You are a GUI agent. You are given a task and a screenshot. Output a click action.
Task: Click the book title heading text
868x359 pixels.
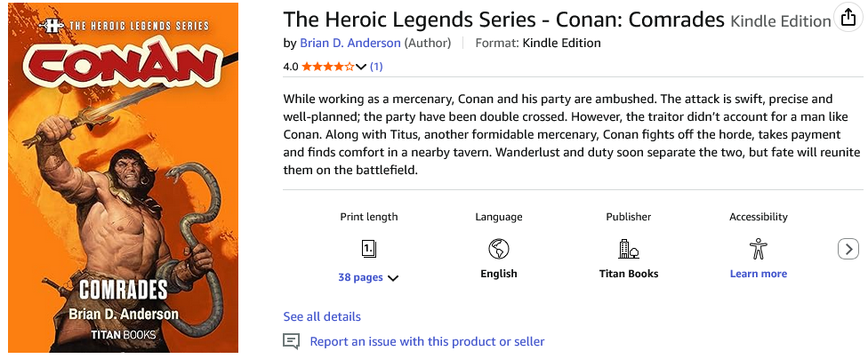click(x=503, y=20)
